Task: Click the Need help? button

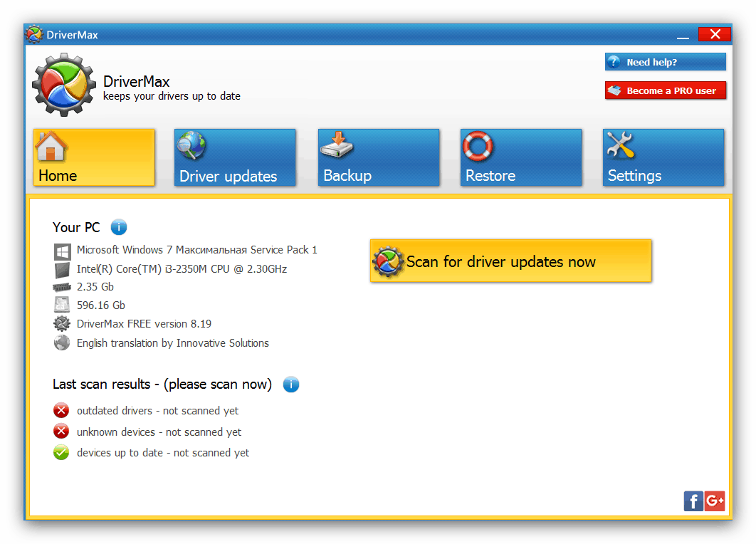Action: [665, 62]
